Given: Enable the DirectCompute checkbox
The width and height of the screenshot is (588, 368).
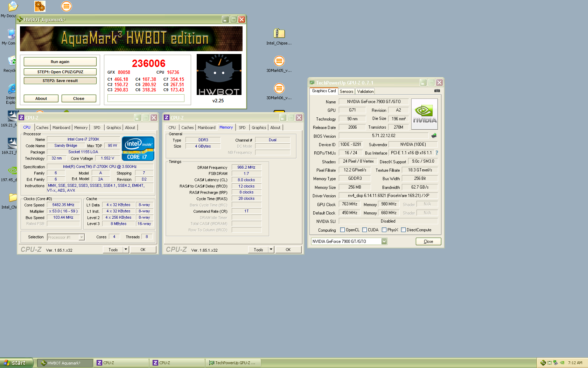Looking at the screenshot, I should 403,230.
